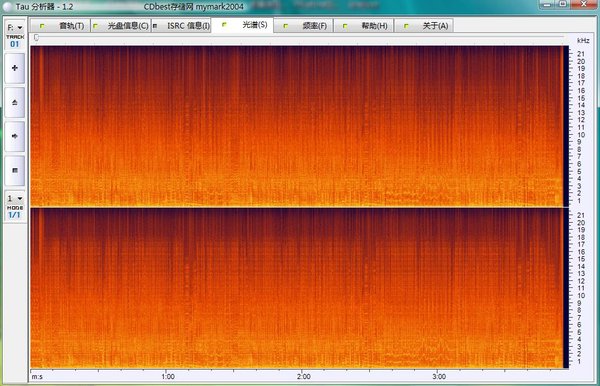Click the MODE 1/1 indicator
The image size is (600, 386).
click(x=15, y=212)
